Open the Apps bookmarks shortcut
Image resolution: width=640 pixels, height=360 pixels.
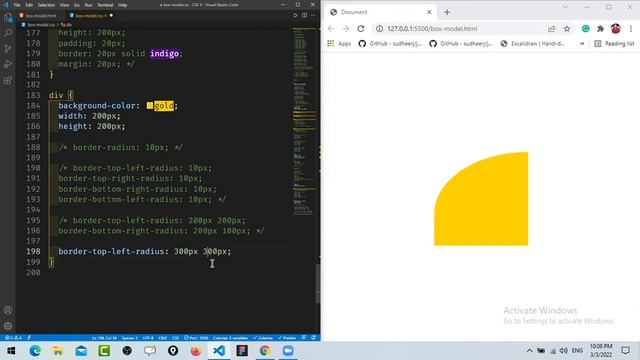[x=339, y=43]
